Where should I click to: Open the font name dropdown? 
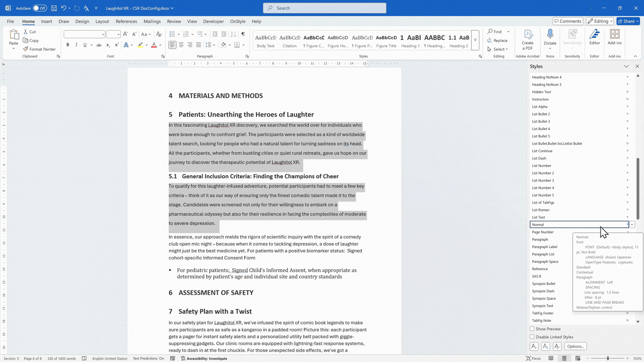[103, 34]
